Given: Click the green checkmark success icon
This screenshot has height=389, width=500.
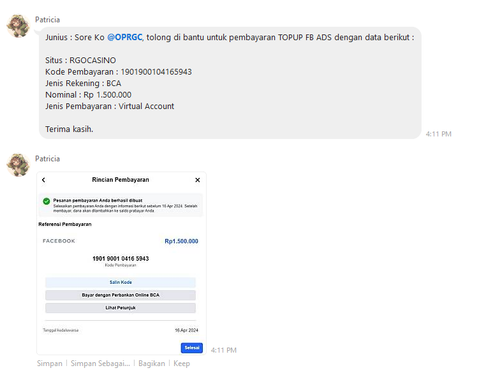Looking at the screenshot, I should [x=46, y=201].
